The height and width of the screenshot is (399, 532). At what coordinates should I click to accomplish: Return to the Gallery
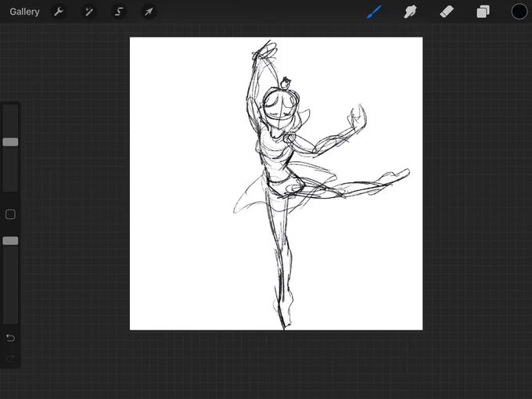coord(24,12)
